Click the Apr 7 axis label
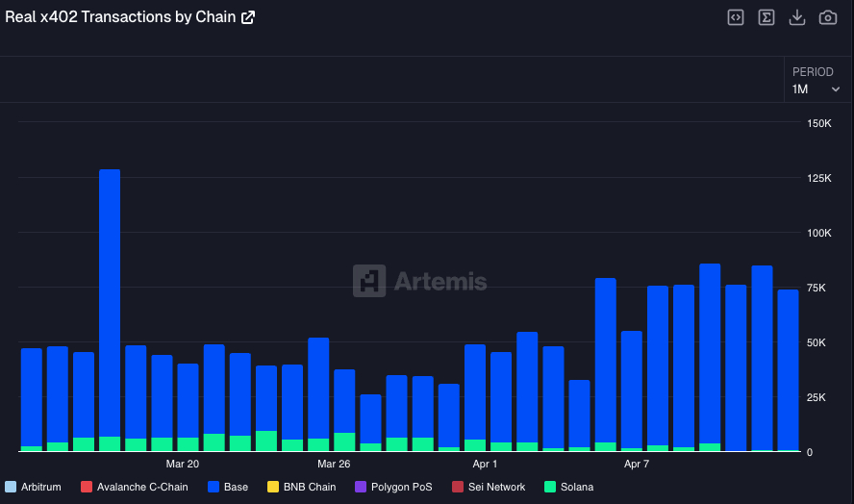Viewport: 854px width, 504px height. [x=637, y=464]
